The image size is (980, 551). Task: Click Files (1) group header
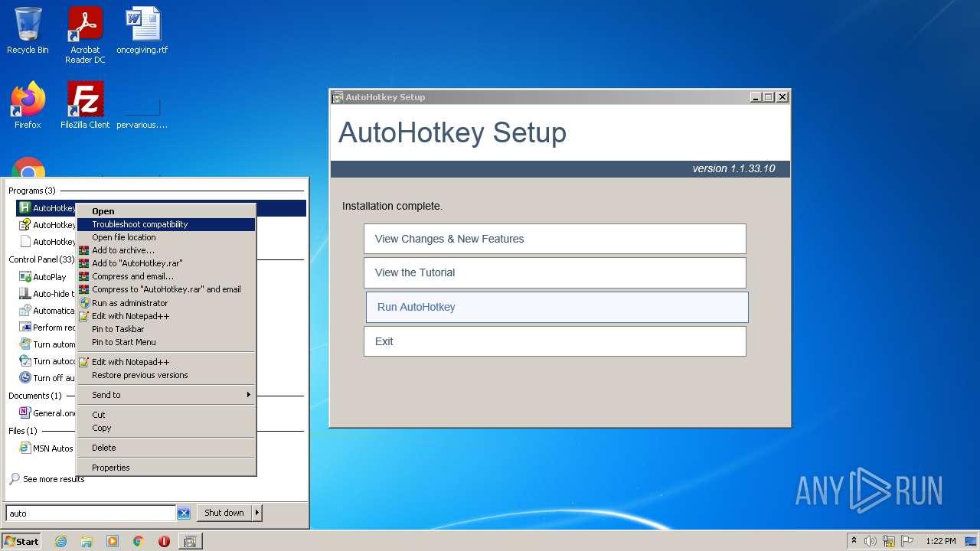coord(23,431)
